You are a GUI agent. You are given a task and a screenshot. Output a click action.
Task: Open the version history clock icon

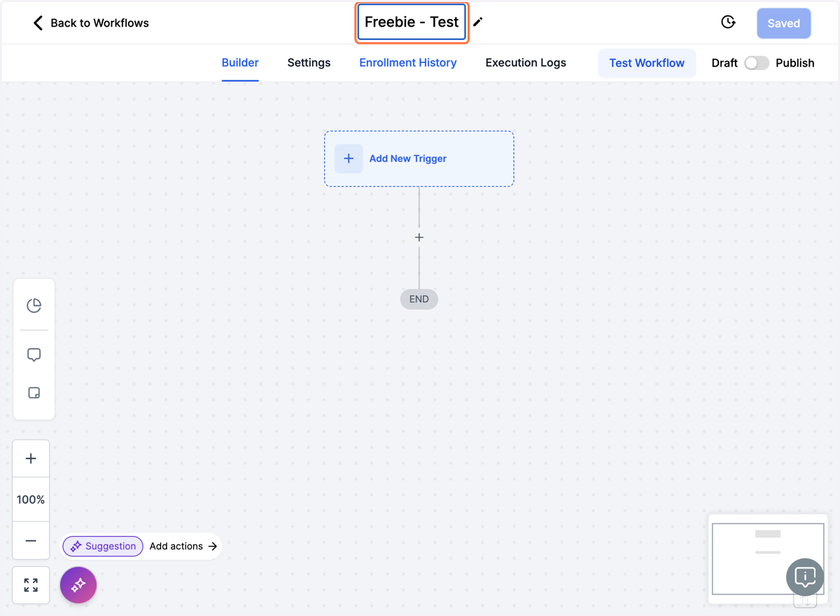pos(728,22)
